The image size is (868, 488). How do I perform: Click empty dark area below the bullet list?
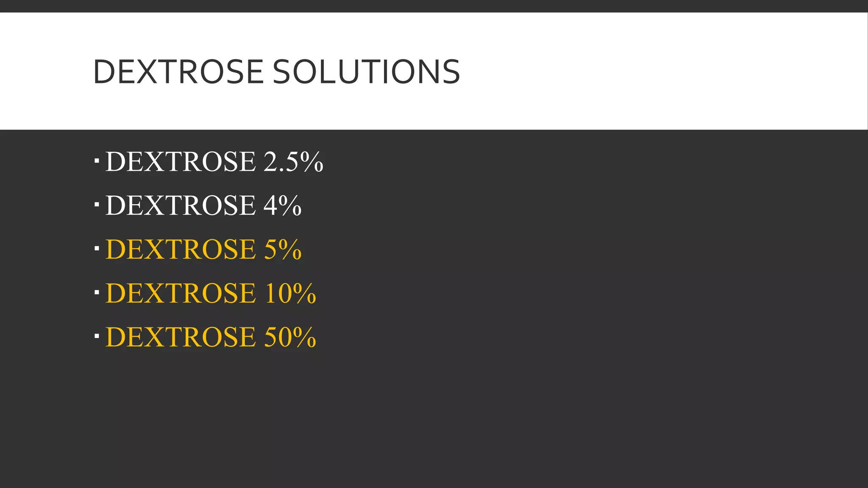[434, 419]
